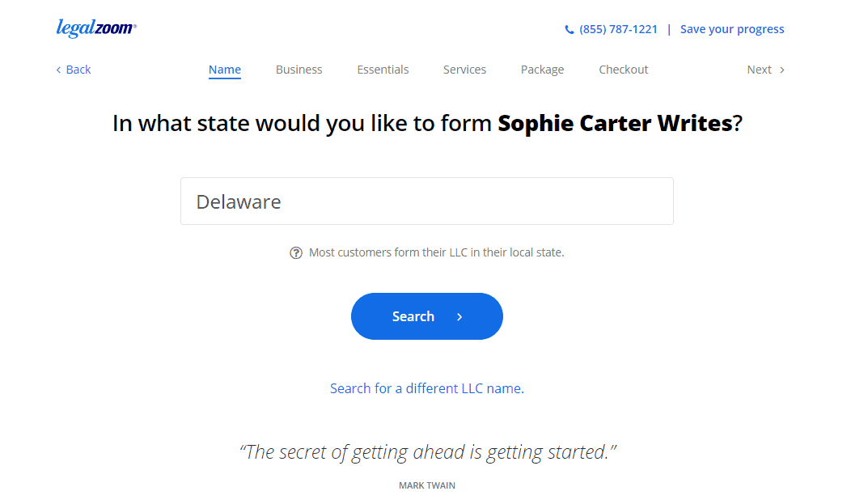868x504 pixels.
Task: Call the (855) 787-1221 phone link
Action: [x=618, y=29]
